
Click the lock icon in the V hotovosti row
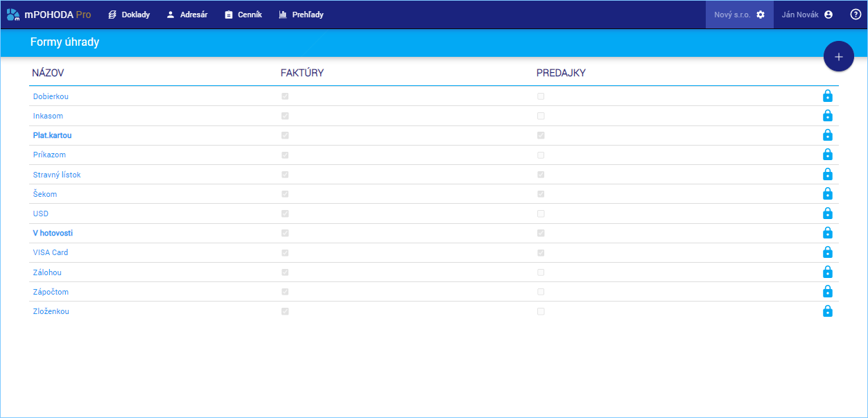tap(827, 232)
